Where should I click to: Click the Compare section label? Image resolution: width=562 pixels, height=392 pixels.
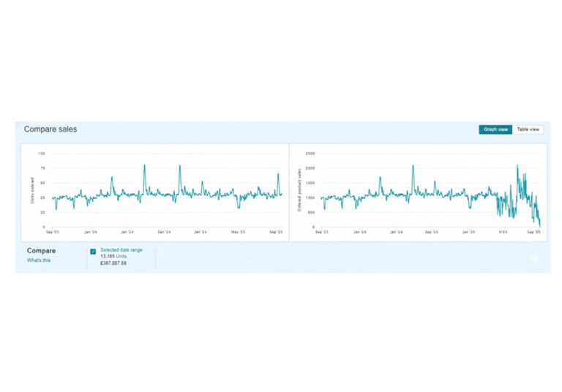pos(41,251)
